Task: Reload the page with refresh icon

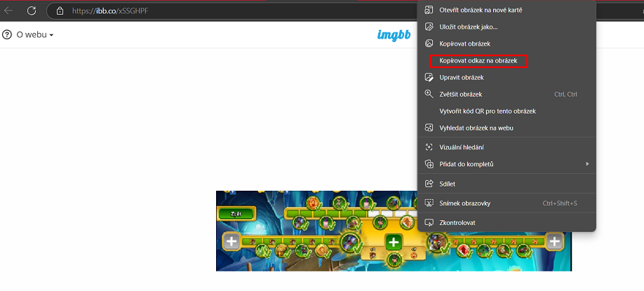Action: tap(32, 11)
